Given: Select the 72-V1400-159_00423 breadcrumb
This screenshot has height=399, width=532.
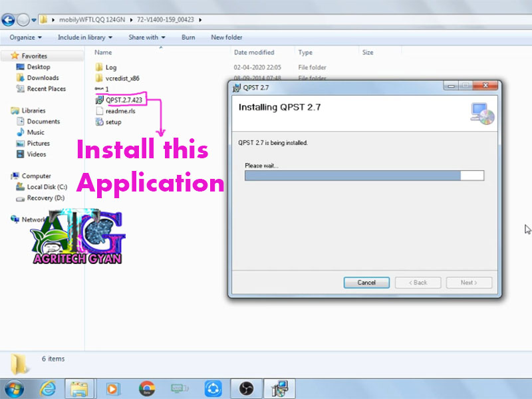Looking at the screenshot, I should [x=165, y=20].
